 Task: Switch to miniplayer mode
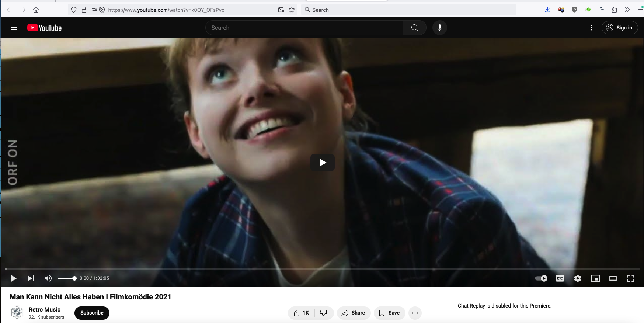pos(595,278)
